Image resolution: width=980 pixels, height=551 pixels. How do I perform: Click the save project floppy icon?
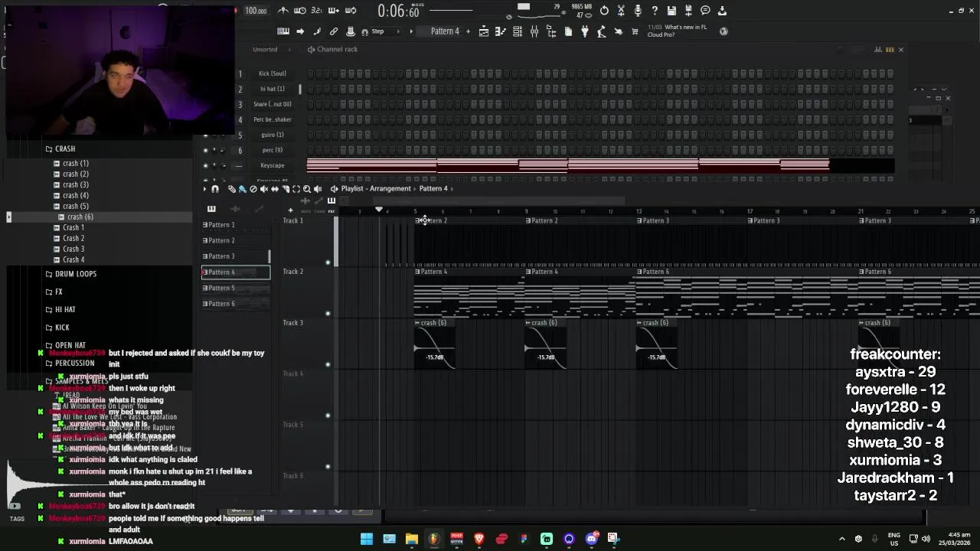click(671, 11)
